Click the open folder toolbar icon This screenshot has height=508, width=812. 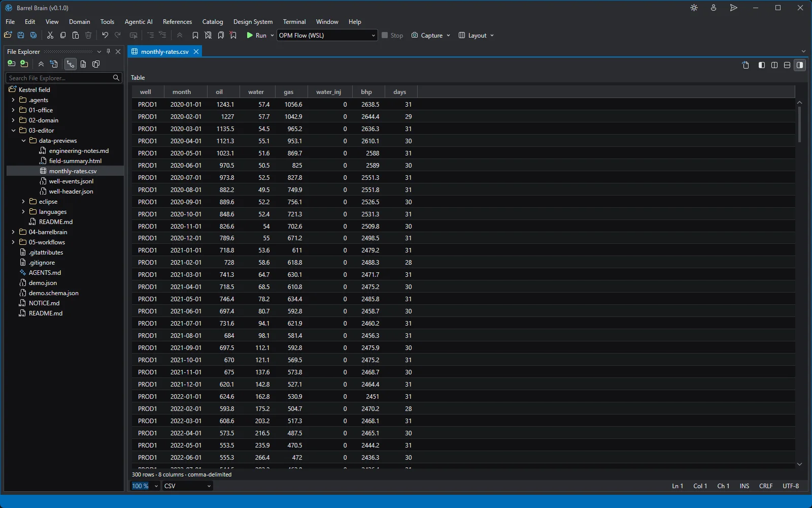(8, 35)
